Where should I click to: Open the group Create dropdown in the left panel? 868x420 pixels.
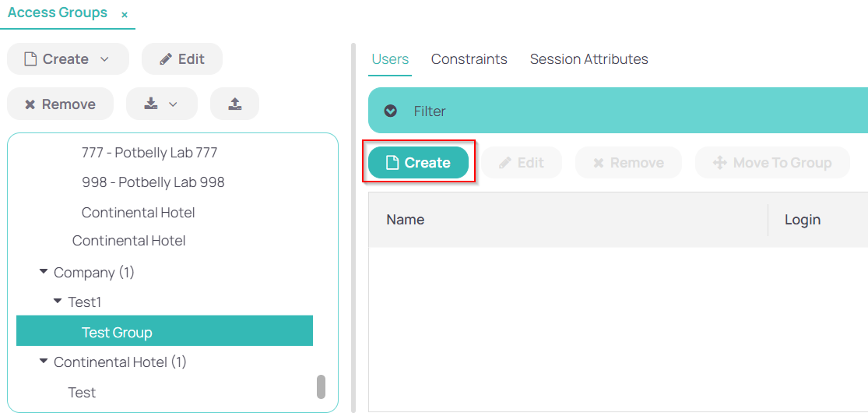(x=68, y=58)
